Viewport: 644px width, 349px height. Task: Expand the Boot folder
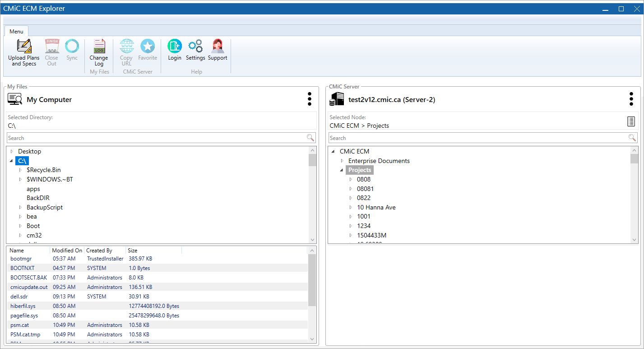[21, 226]
